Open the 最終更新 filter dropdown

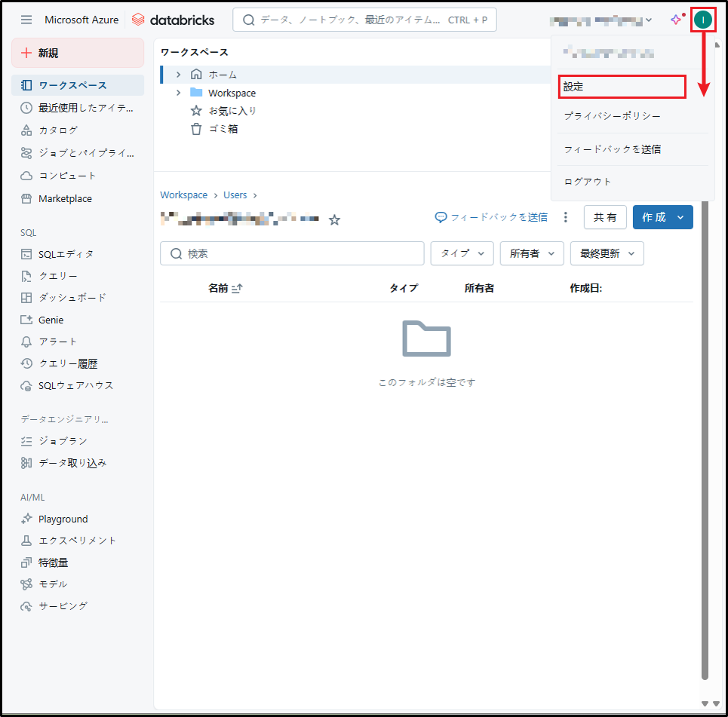coord(607,253)
